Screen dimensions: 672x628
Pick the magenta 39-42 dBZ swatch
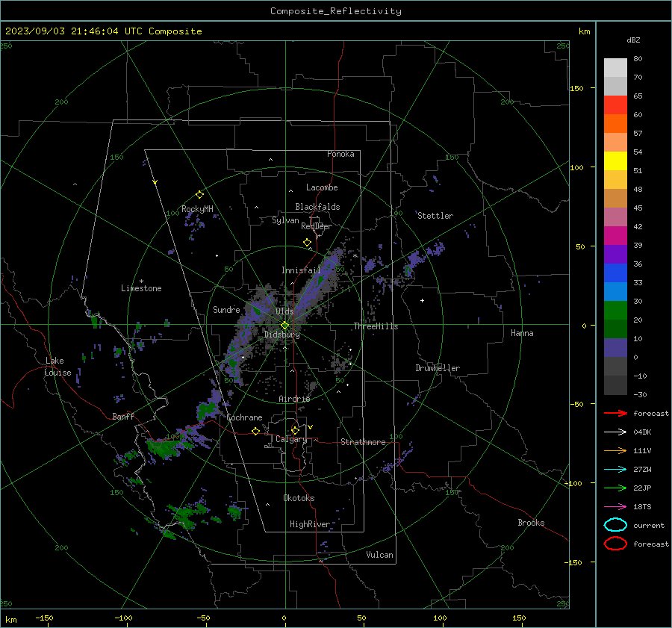(615, 236)
